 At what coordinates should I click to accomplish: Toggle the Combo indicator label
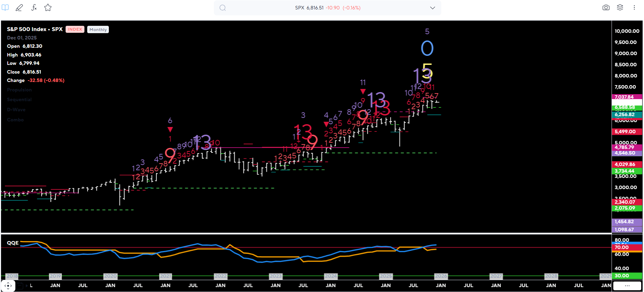(15, 120)
